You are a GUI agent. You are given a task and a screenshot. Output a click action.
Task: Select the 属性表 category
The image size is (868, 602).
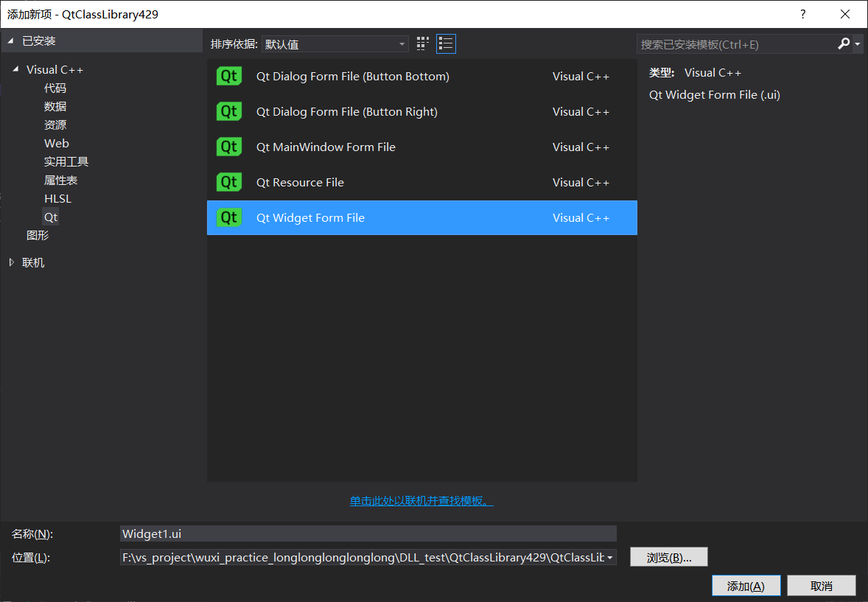[61, 180]
